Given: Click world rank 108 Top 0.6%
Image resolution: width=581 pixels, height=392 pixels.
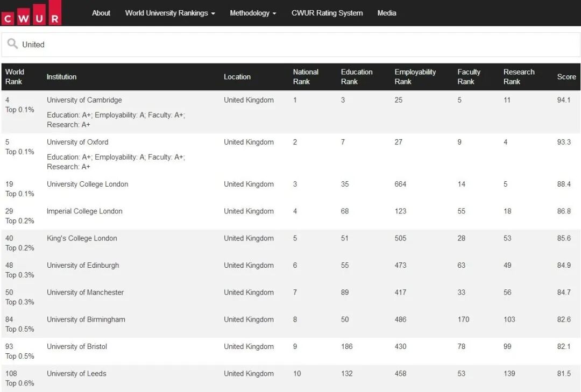Looking at the screenshot, I should (20, 379).
